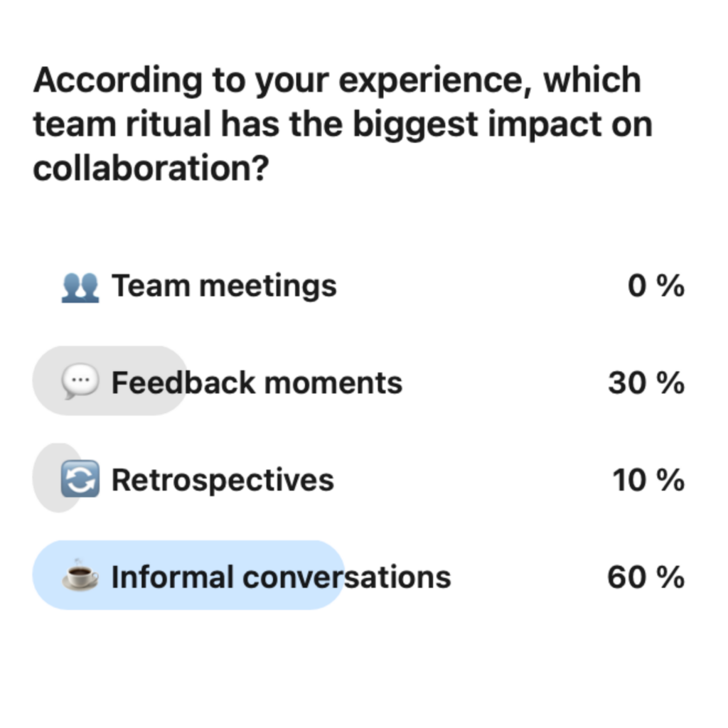Click the 30 % result value
The width and height of the screenshot is (728, 728).
[x=646, y=382]
